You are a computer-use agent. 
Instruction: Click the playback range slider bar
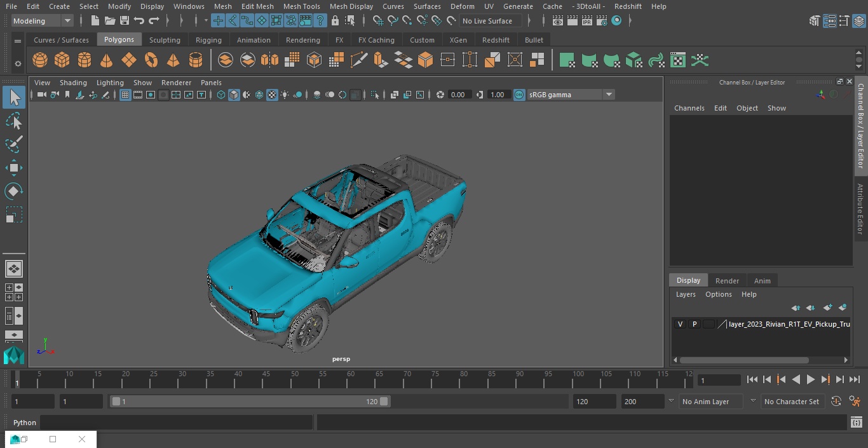(x=250, y=402)
